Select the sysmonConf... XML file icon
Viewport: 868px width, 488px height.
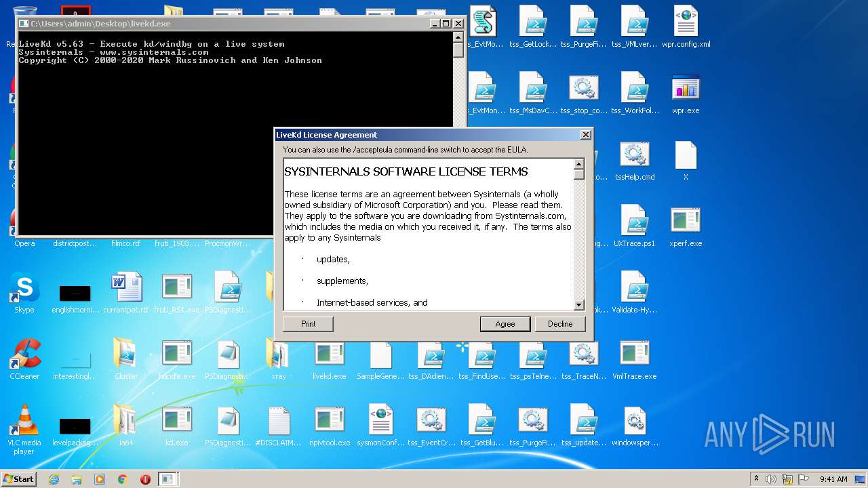[x=380, y=426]
